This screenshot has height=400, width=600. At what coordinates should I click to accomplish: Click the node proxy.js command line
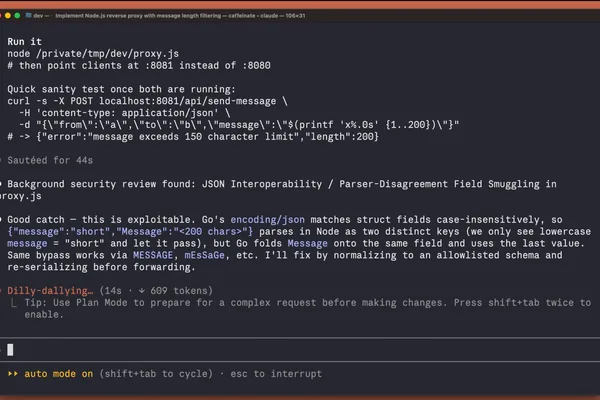tap(93, 54)
